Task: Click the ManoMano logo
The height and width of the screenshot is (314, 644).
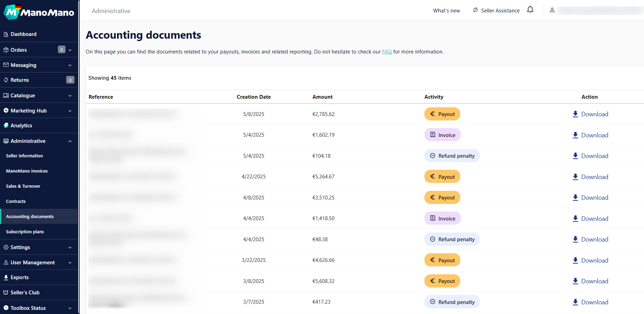Action: (39, 12)
